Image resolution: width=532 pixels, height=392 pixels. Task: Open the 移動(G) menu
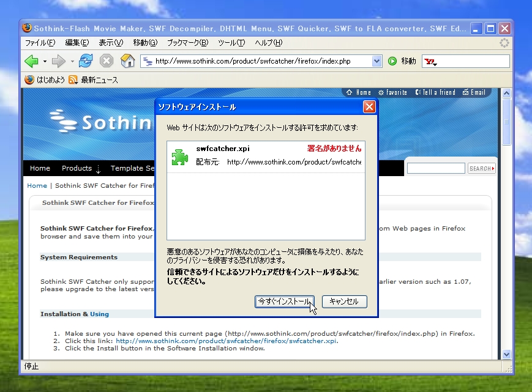click(145, 43)
